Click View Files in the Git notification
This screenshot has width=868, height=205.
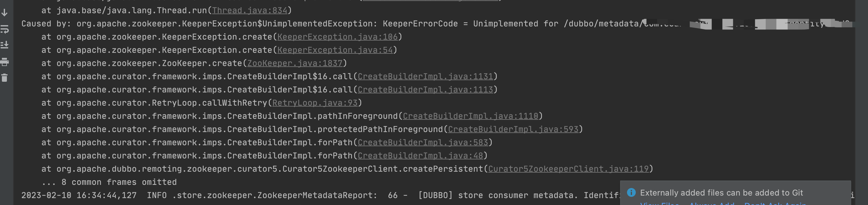click(659, 204)
